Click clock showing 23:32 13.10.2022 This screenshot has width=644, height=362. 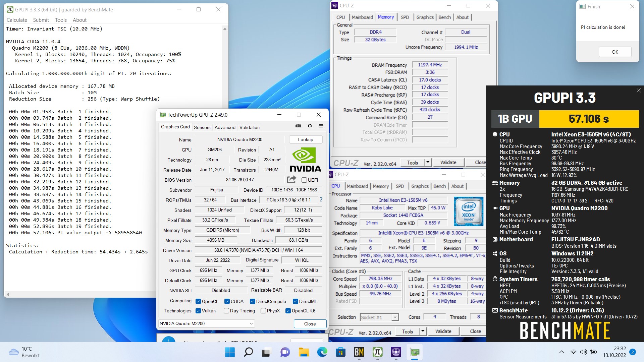(614, 352)
